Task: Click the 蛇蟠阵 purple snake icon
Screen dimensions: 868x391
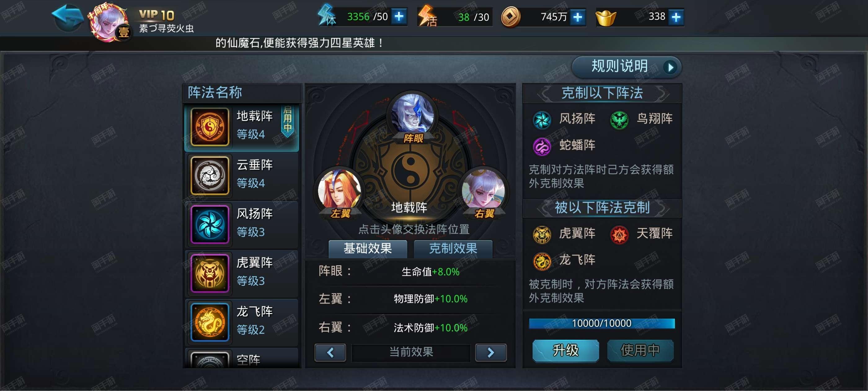Action: pos(542,146)
